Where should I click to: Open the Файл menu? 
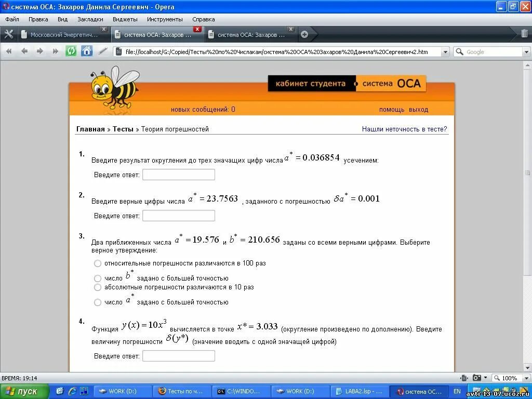tap(12, 19)
